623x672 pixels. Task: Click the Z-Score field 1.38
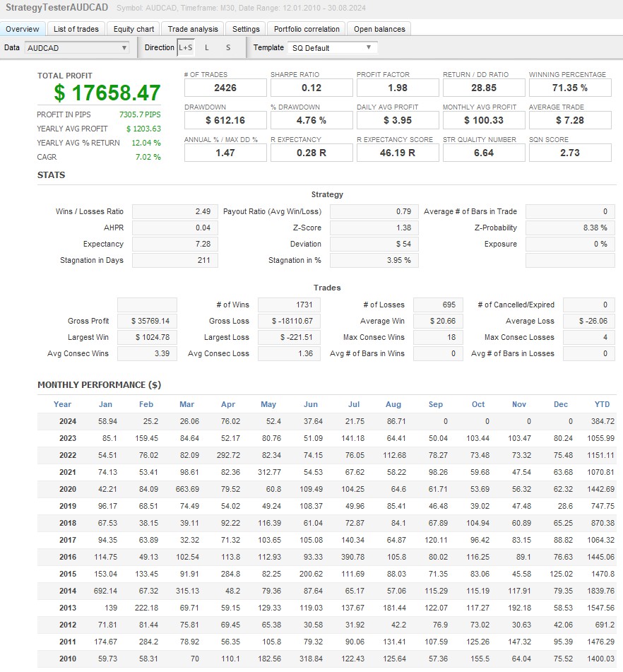[374, 228]
